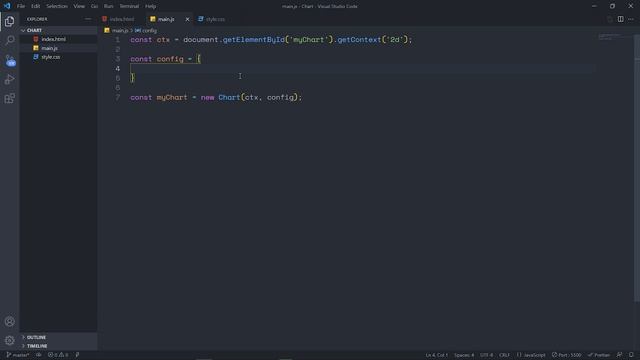Open the Search view in activity bar
This screenshot has height=360, width=640.
click(9, 40)
